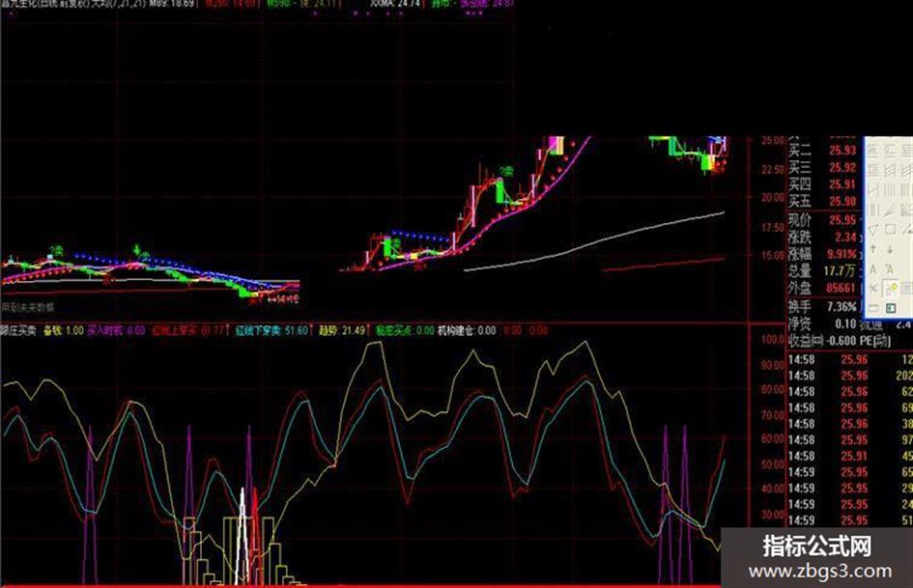913x588 pixels.
Task: Click the 买五 price 25.90
Action: [842, 202]
